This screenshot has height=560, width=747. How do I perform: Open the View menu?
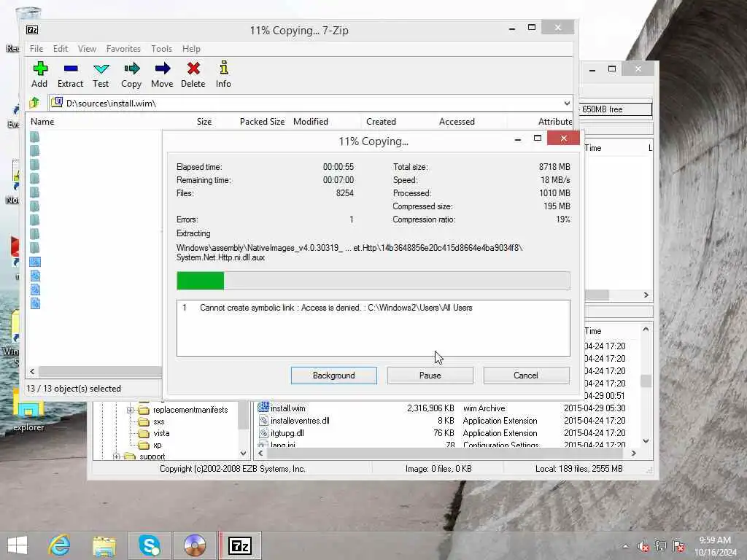tap(88, 49)
